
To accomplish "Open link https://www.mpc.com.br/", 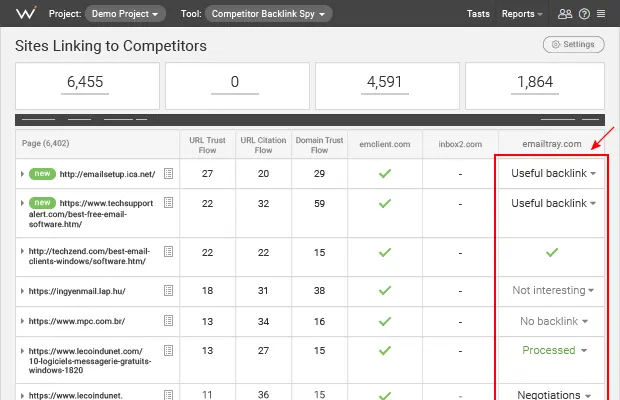I will click(77, 321).
